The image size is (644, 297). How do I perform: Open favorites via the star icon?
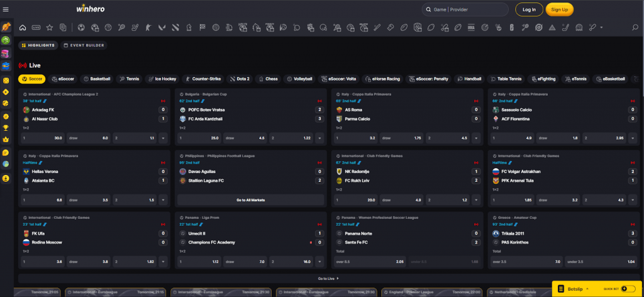[49, 28]
